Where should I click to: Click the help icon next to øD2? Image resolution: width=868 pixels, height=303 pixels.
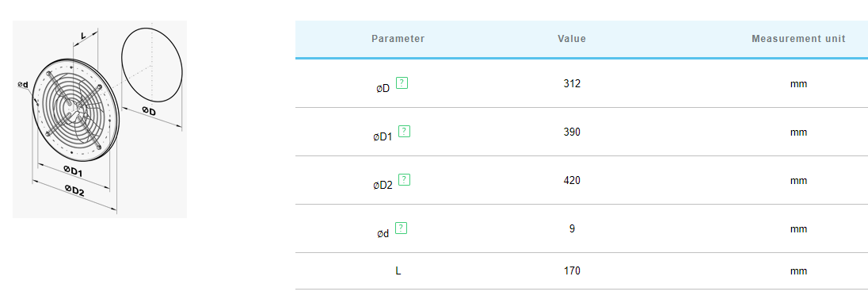tap(404, 179)
